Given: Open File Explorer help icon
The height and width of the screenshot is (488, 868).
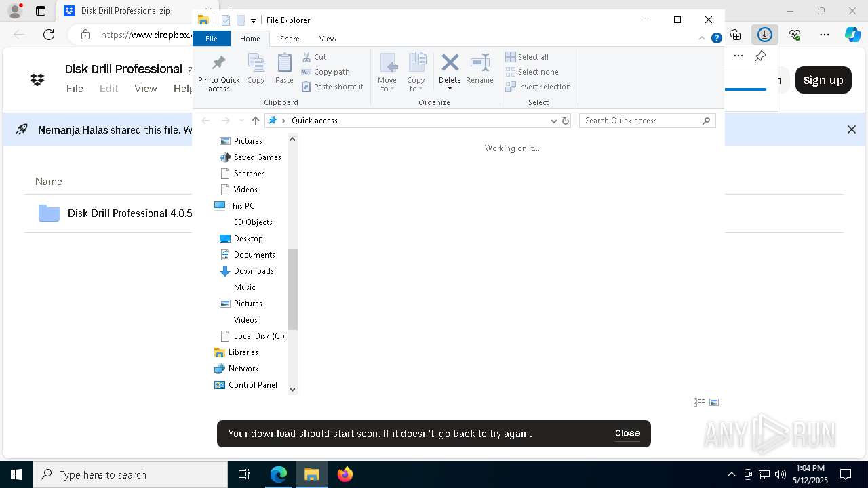Looking at the screenshot, I should coord(716,39).
